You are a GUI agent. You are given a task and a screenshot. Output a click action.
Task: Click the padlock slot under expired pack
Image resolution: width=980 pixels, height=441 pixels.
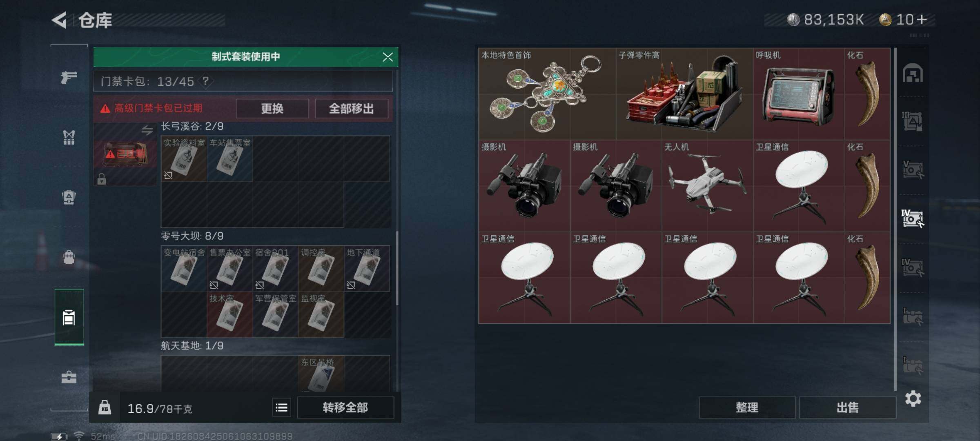pos(102,179)
